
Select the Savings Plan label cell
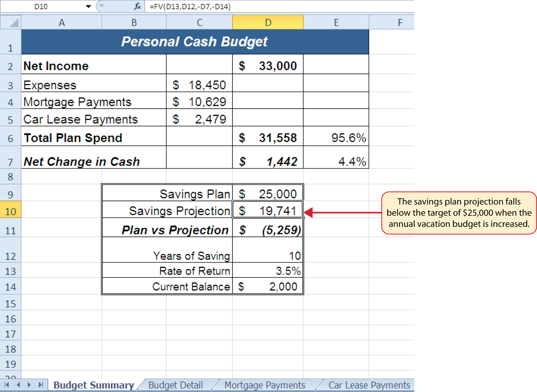(x=167, y=192)
